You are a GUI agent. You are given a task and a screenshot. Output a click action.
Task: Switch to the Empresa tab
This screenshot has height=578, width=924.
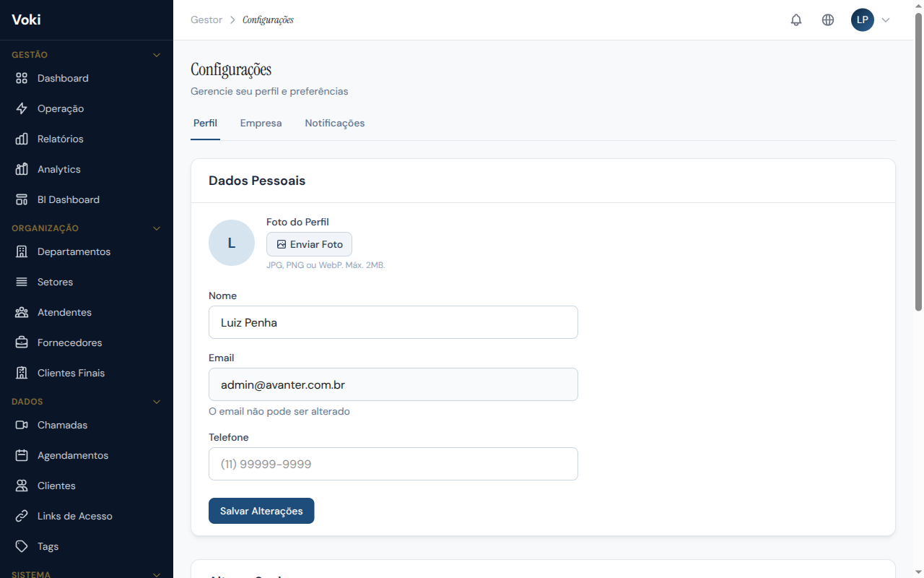(x=261, y=123)
